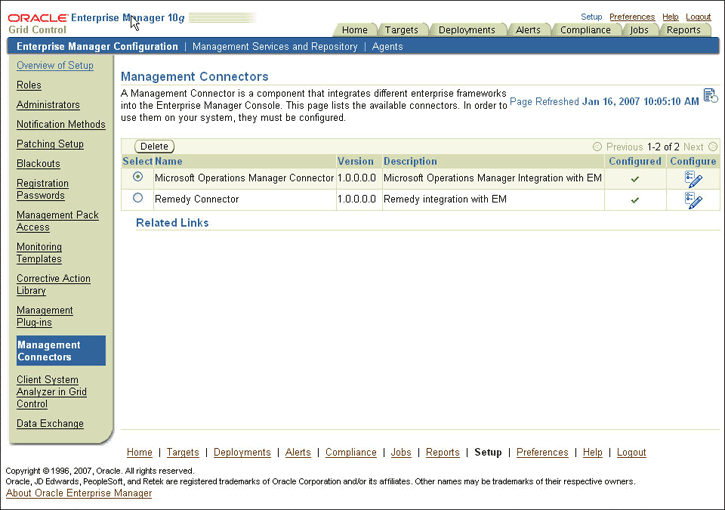725x510 pixels.
Task: Click the Agents subtab
Action: 387,47
